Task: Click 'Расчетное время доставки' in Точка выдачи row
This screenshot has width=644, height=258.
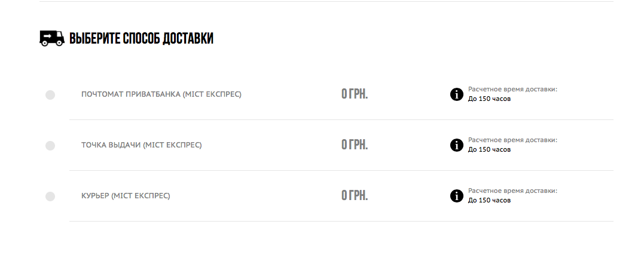Action: click(x=512, y=140)
